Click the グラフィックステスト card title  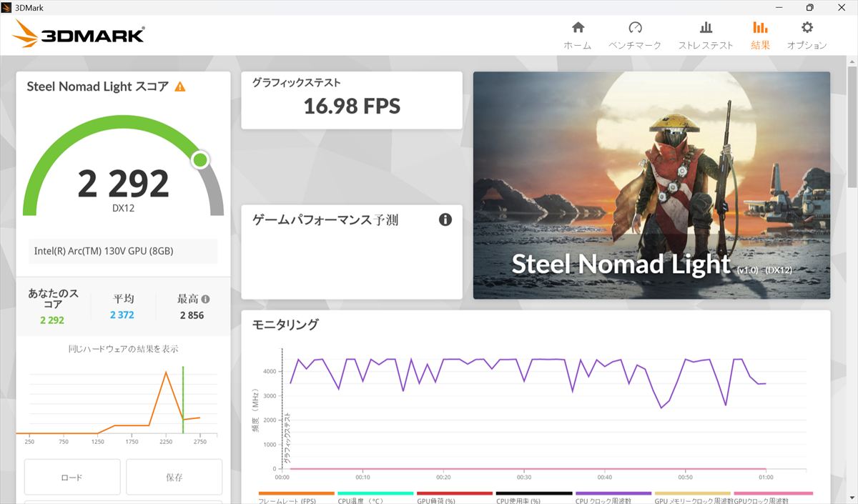click(x=296, y=83)
